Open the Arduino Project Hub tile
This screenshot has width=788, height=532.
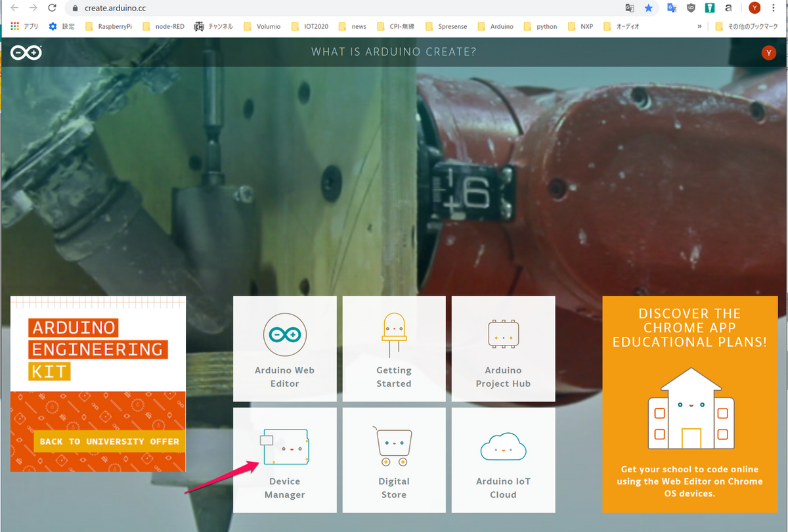coord(503,349)
